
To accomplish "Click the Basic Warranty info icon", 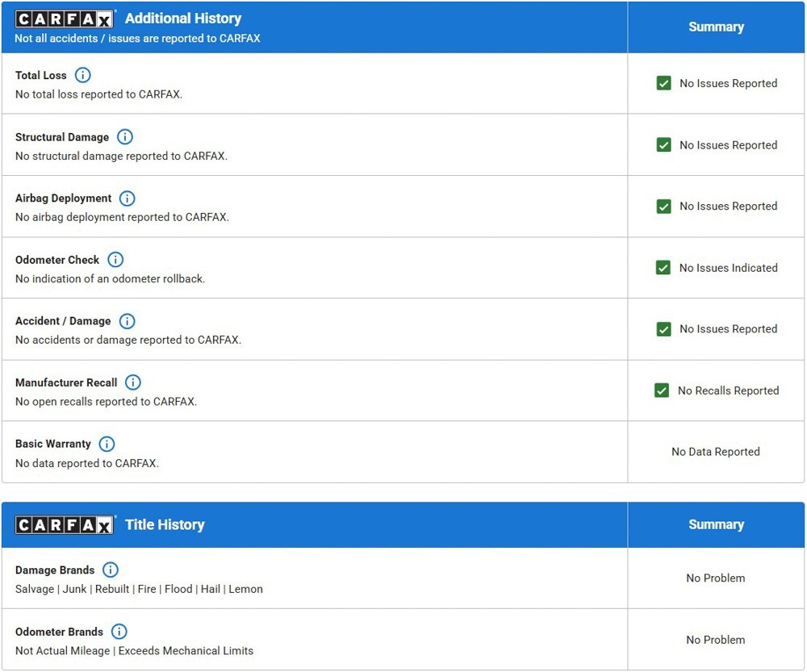I will (x=107, y=444).
